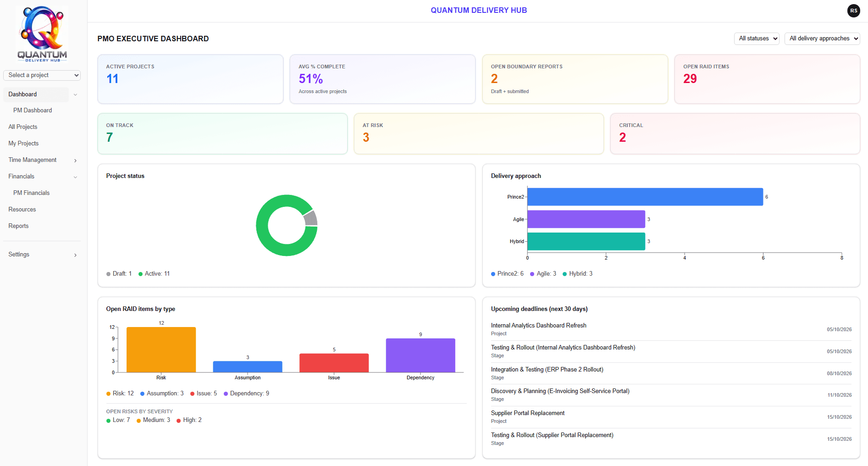The height and width of the screenshot is (466, 868).
Task: Click the 08/10/2026 deadline date
Action: point(839,374)
